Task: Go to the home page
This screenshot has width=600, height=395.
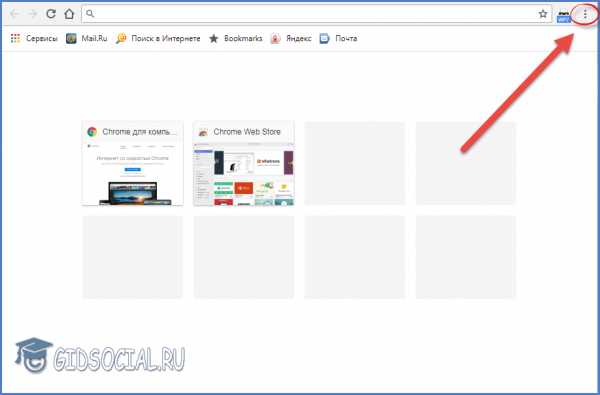Action: (x=69, y=14)
